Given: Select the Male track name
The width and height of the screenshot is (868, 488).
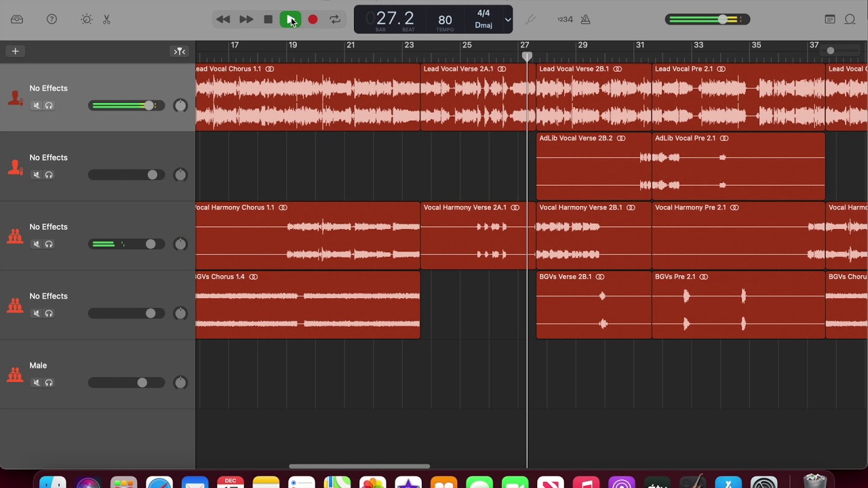Looking at the screenshot, I should click(x=38, y=365).
